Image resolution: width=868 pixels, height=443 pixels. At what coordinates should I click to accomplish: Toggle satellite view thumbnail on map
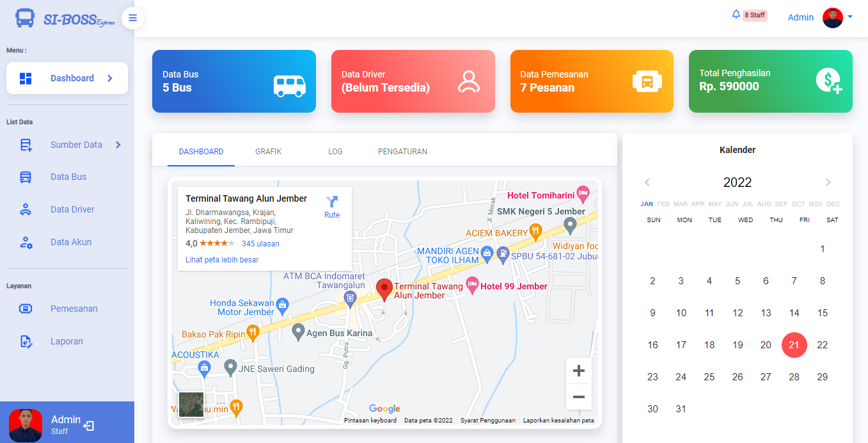pyautogui.click(x=191, y=405)
